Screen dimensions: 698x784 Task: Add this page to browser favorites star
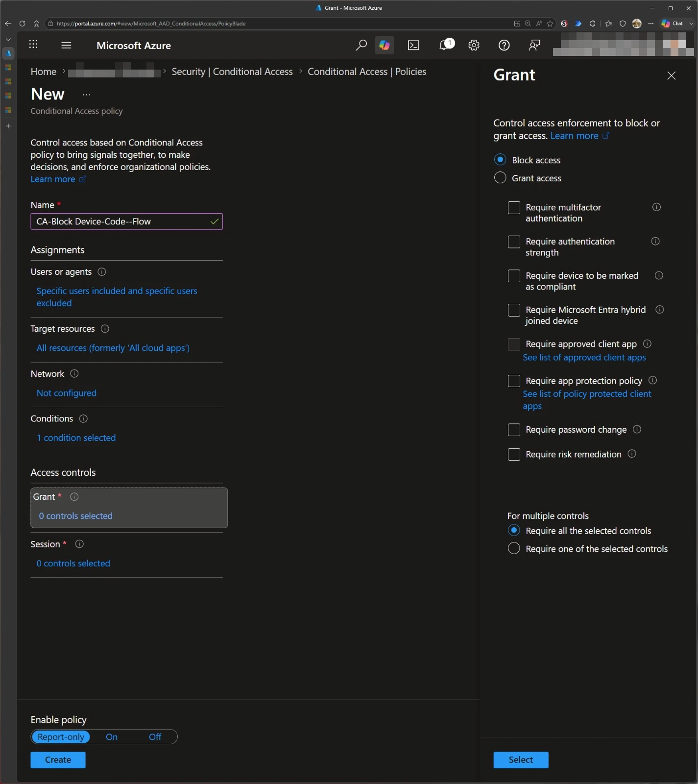550,24
